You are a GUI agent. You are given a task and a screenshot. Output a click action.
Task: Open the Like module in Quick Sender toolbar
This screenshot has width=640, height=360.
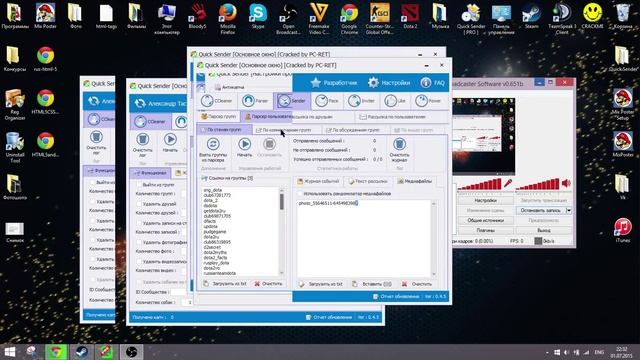coord(396,101)
